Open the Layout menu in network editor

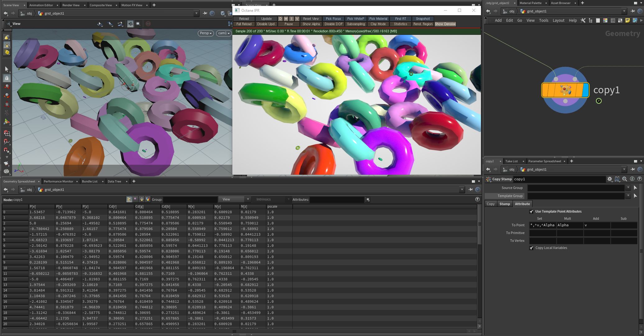point(558,21)
